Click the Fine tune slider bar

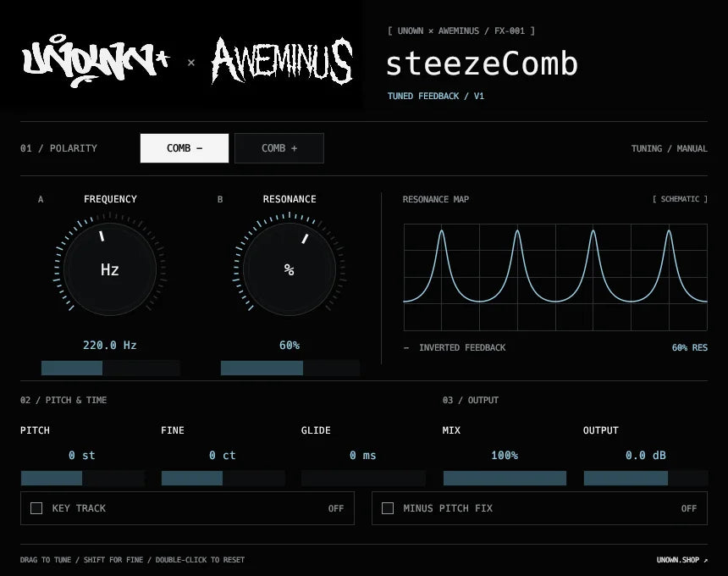(x=223, y=478)
